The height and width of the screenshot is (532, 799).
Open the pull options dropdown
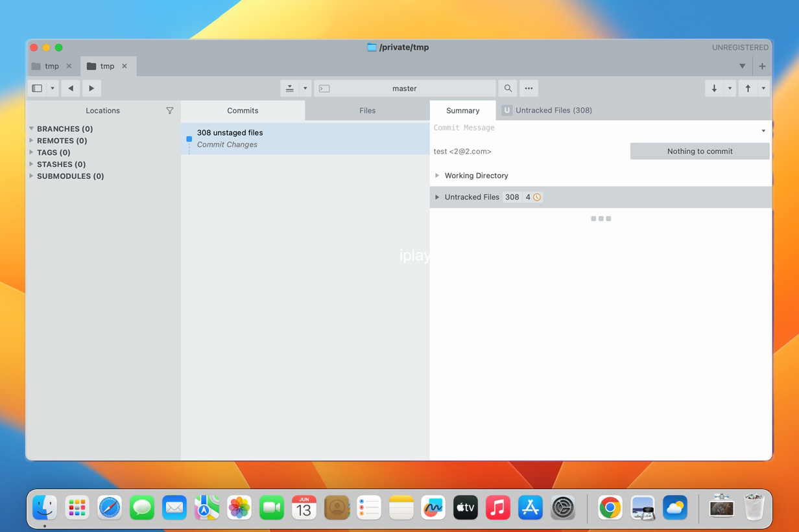pyautogui.click(x=730, y=88)
